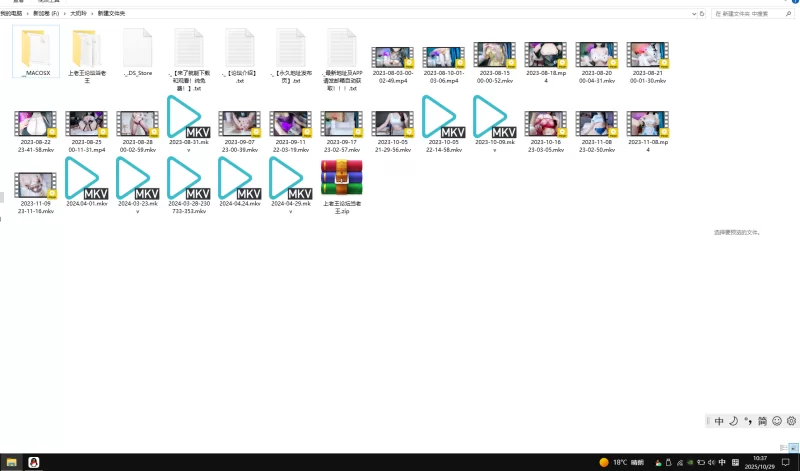The width and height of the screenshot is (800, 471).
Task: Select video 2023-08-10-01-03-06.mp4
Action: coord(444,63)
